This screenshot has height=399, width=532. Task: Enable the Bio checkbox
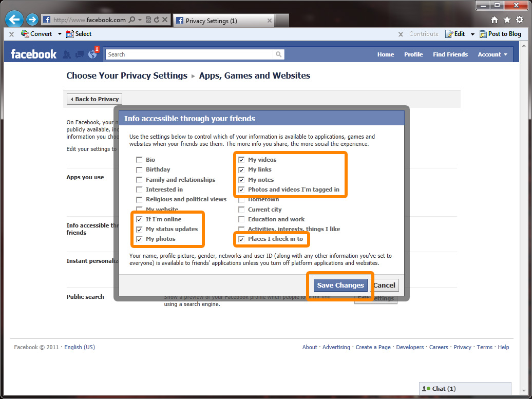pos(139,160)
